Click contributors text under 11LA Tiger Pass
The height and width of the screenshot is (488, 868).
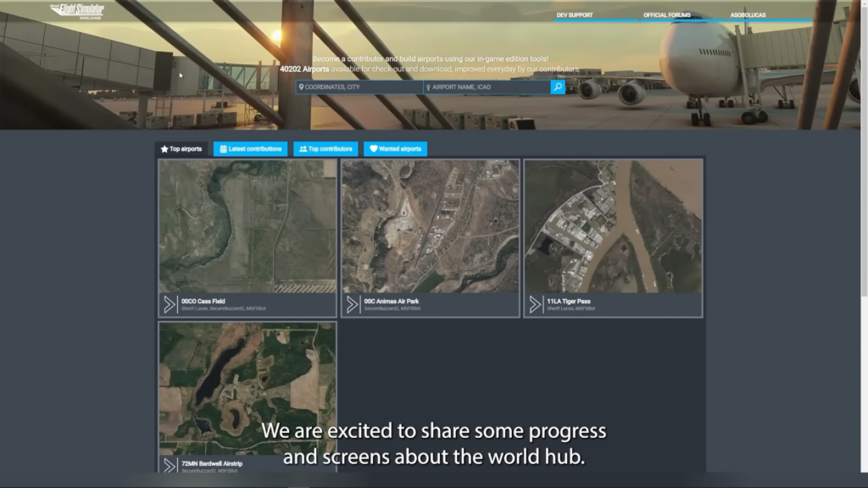point(570,308)
